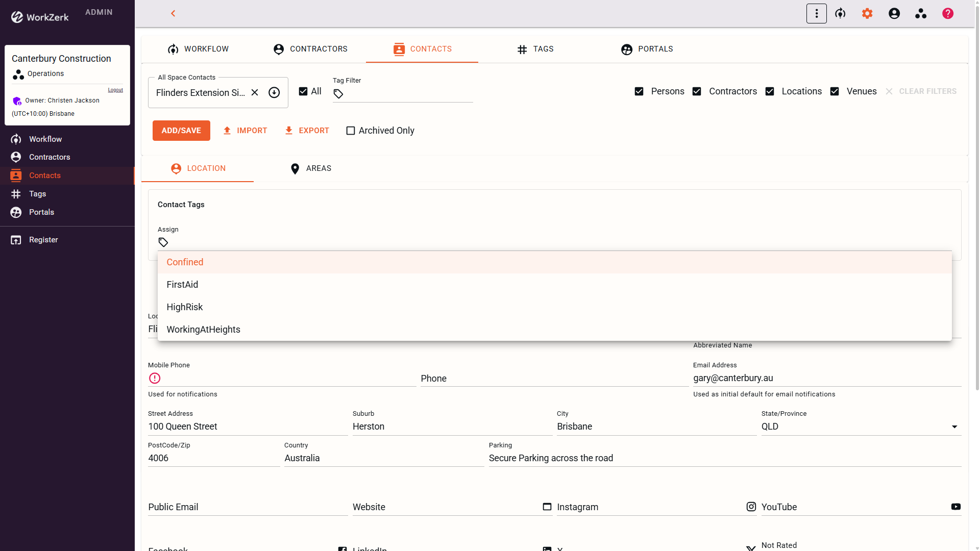The image size is (980, 551).
Task: Click the orange settings gear icon
Action: [867, 14]
